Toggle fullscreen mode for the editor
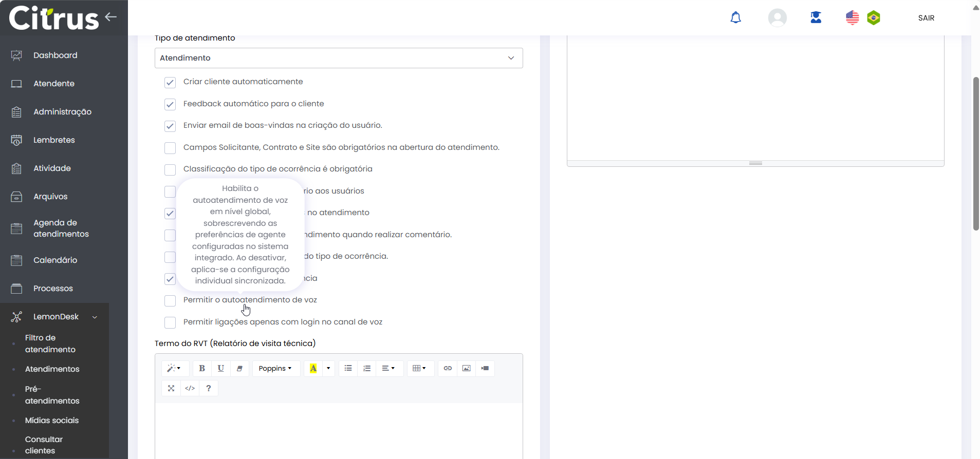 tap(171, 388)
